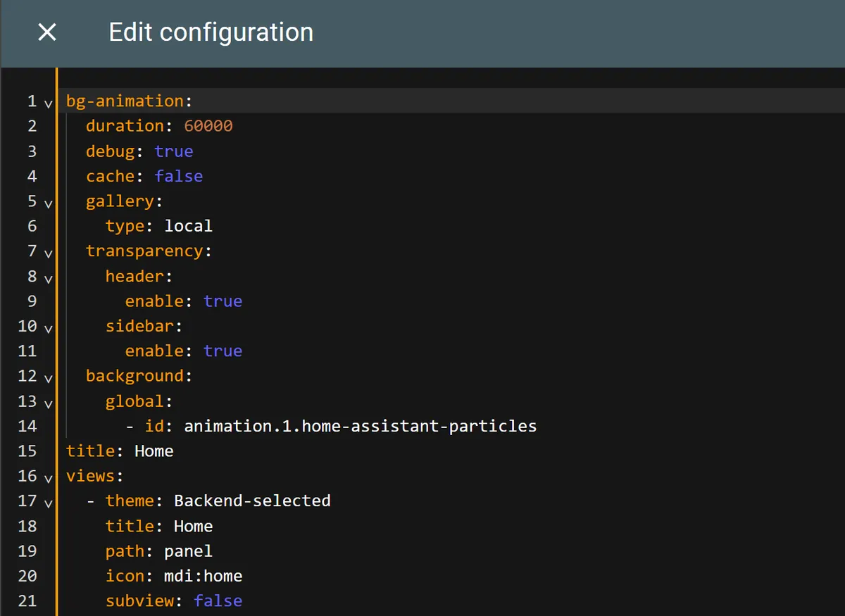The image size is (845, 616).
Task: Click the duration value 60000
Action: pyautogui.click(x=208, y=126)
